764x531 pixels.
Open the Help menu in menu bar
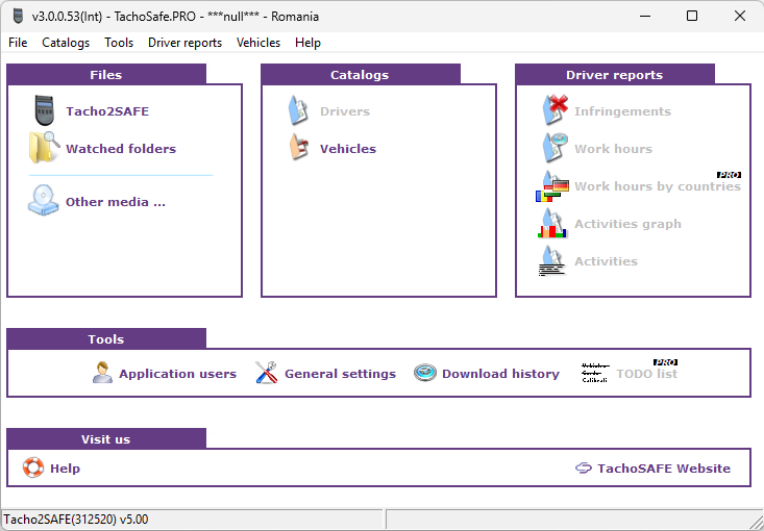coord(308,43)
